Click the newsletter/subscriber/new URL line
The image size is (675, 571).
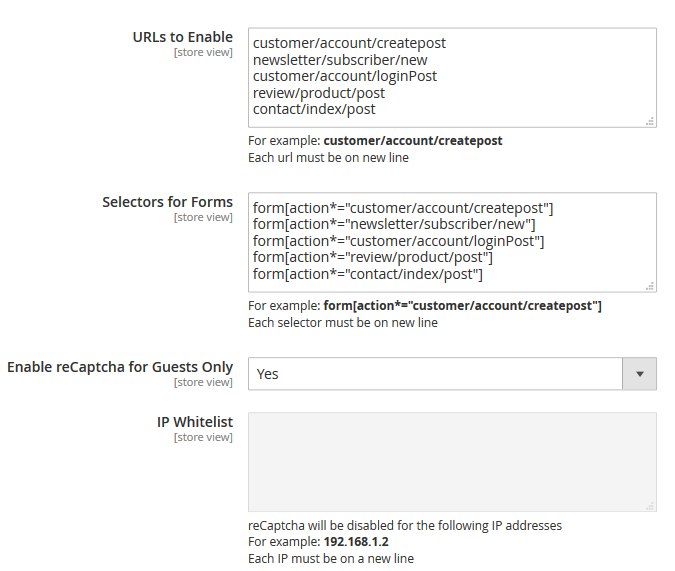coord(340,60)
